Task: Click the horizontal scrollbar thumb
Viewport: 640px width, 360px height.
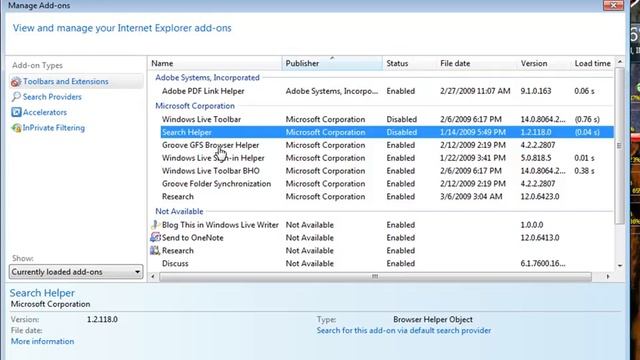Action: pos(375,277)
